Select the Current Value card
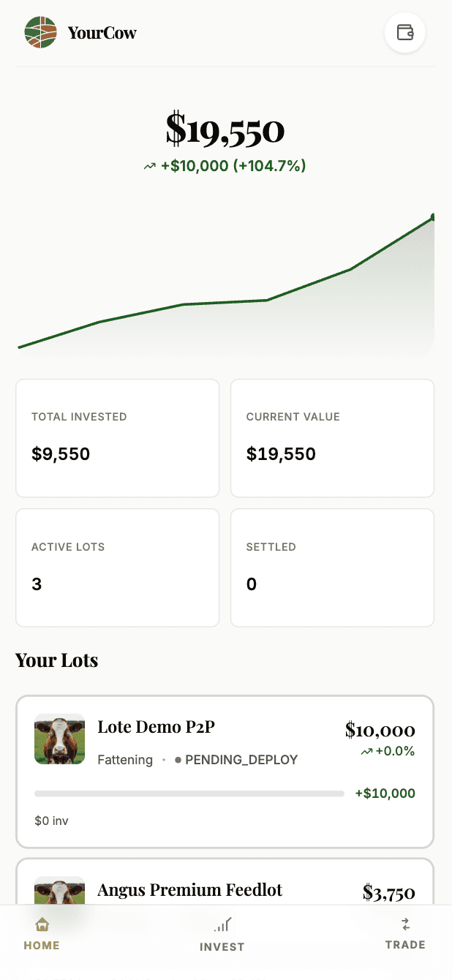The height and width of the screenshot is (980, 452). (332, 437)
